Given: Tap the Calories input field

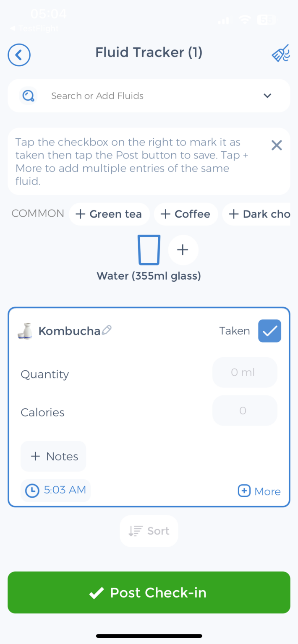Looking at the screenshot, I should pos(245,411).
